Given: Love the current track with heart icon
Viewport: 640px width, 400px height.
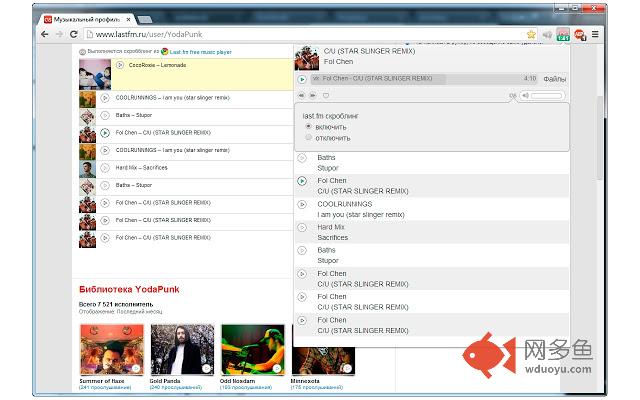Looking at the screenshot, I should [x=326, y=96].
